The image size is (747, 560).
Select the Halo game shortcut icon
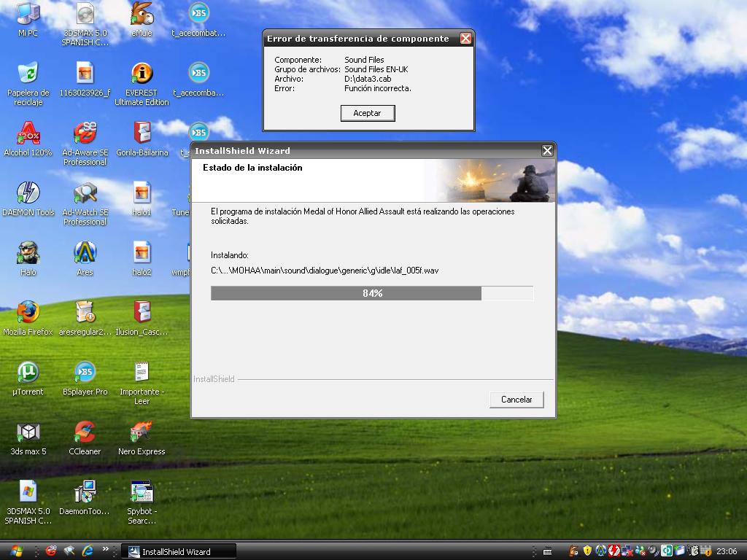click(28, 259)
